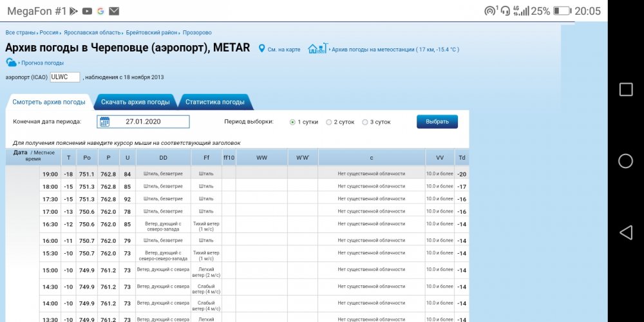Select the 2 суток radio option
The height and width of the screenshot is (322, 644).
pyautogui.click(x=329, y=122)
